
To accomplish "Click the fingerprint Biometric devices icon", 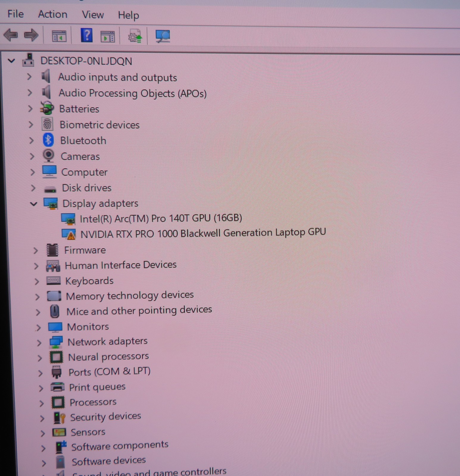I will 47,124.
